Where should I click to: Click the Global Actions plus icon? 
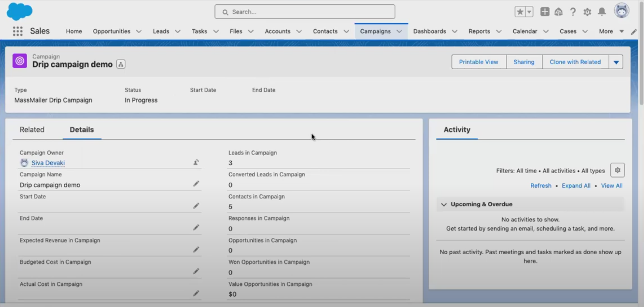pos(544,12)
